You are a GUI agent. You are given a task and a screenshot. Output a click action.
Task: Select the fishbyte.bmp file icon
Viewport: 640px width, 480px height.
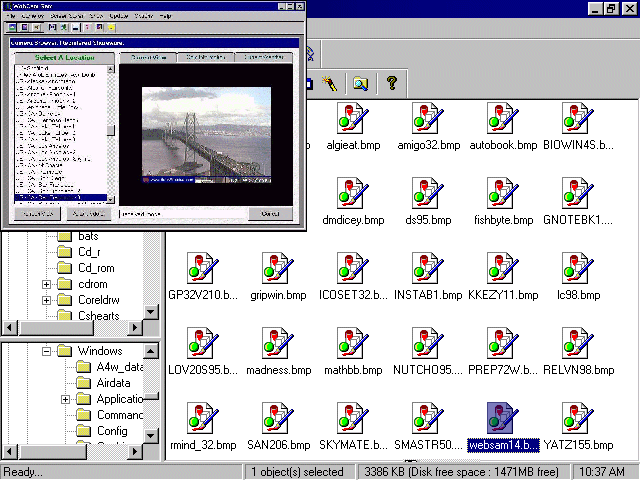[x=500, y=195]
